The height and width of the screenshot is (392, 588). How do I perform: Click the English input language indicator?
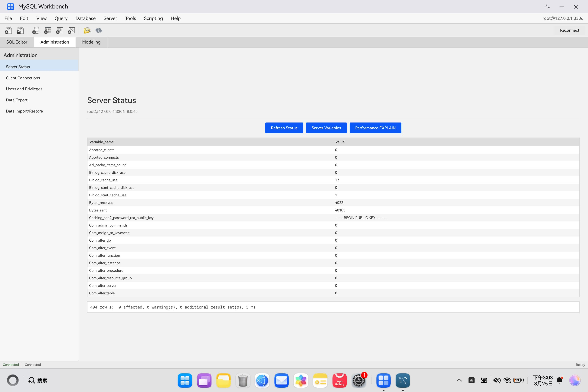tap(471, 380)
